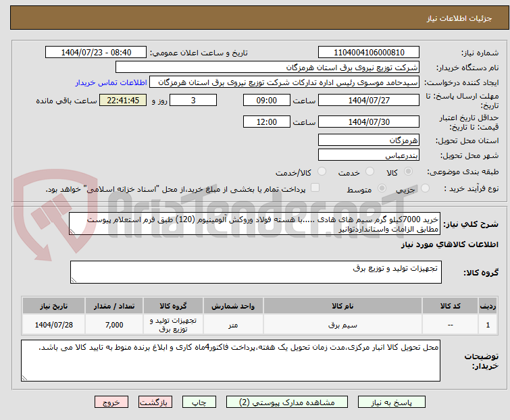The height and width of the screenshot is (420, 510).
Task: Click the نام کالا column header
Action: click(x=338, y=306)
